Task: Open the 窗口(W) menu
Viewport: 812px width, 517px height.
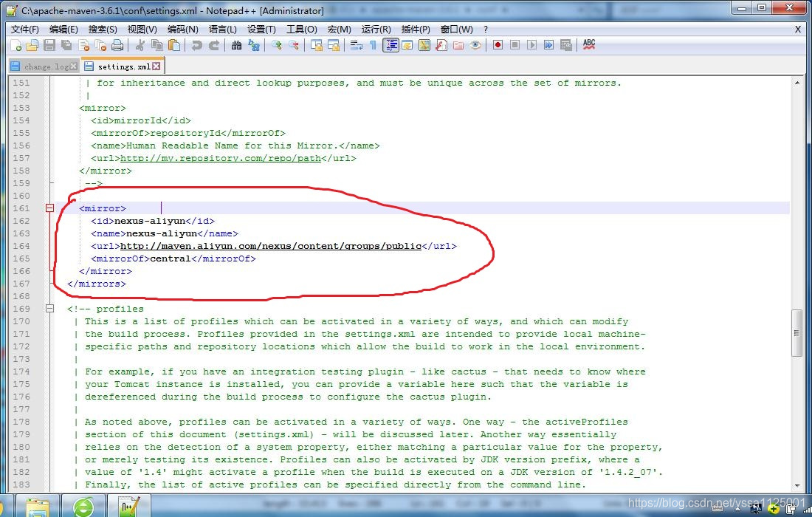Action: pos(456,30)
